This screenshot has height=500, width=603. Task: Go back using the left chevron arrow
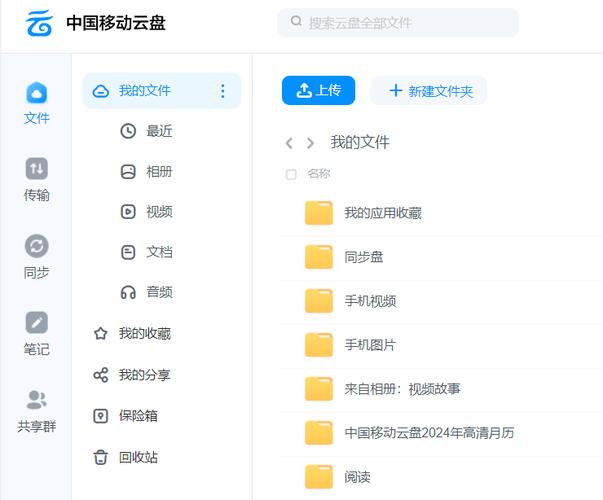(x=289, y=143)
